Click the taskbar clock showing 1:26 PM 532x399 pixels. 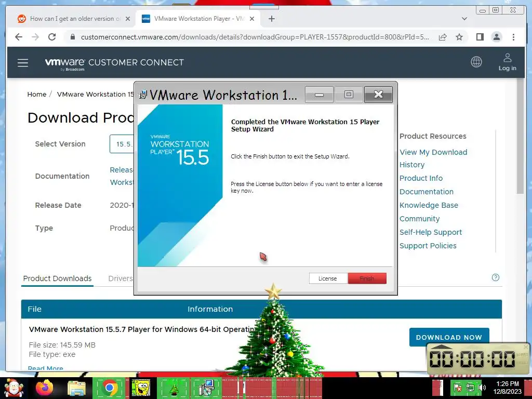507,388
